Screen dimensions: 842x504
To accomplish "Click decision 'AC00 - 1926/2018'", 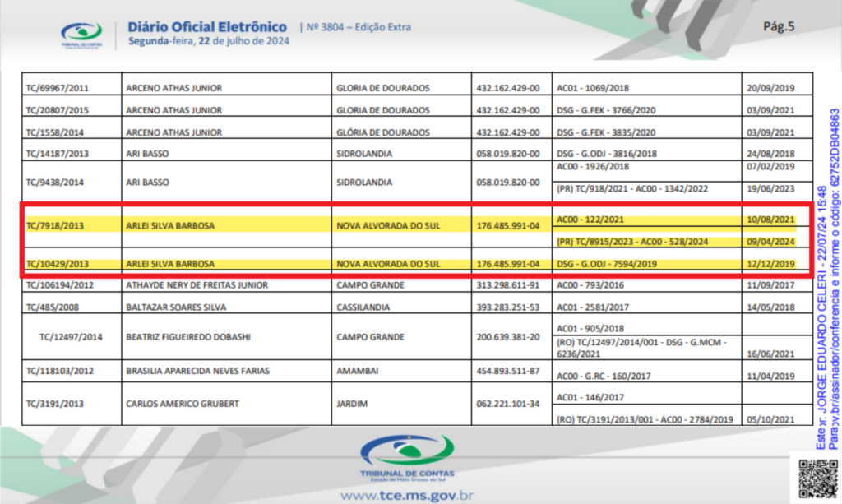I will pos(593,167).
